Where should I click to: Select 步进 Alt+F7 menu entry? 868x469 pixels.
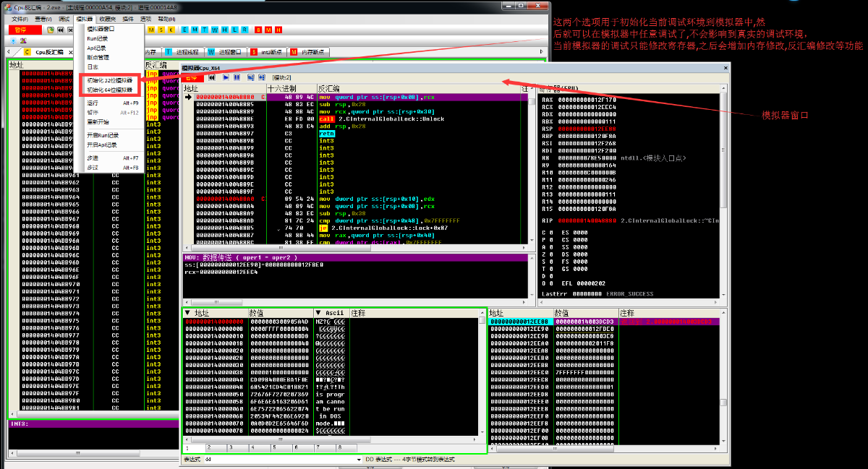(x=110, y=158)
